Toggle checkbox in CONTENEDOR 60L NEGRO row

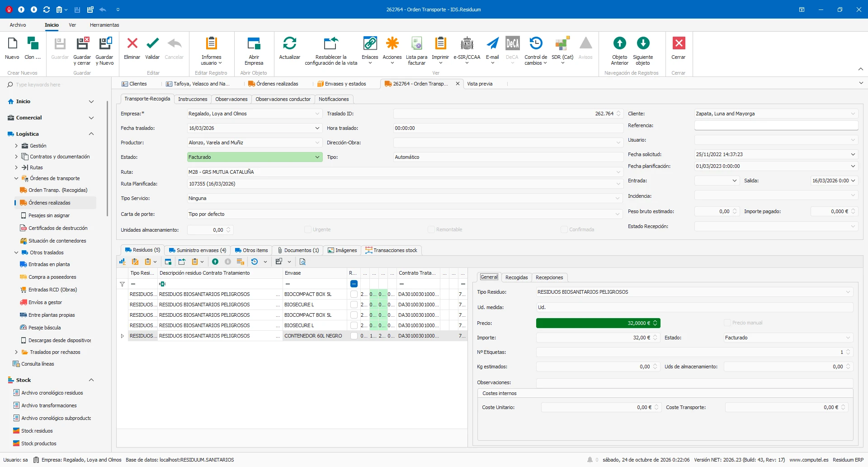[x=354, y=336]
